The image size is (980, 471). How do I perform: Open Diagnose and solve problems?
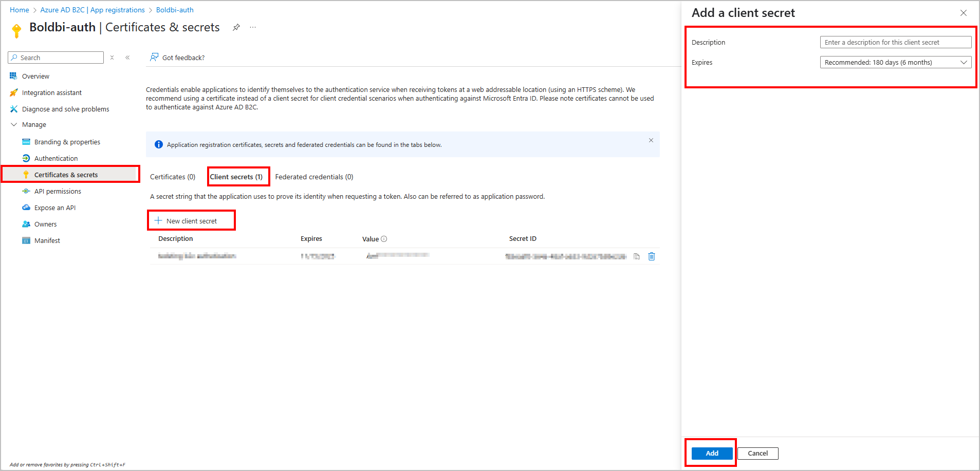point(65,109)
